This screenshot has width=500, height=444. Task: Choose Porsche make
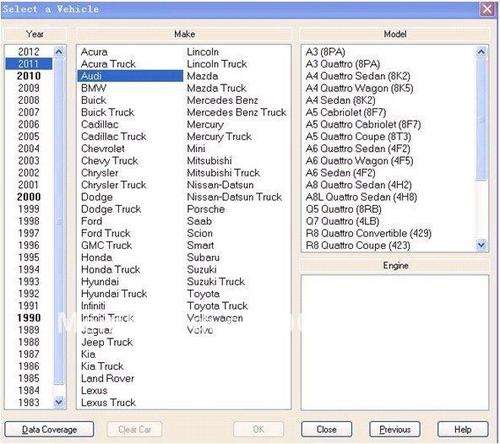coord(206,209)
